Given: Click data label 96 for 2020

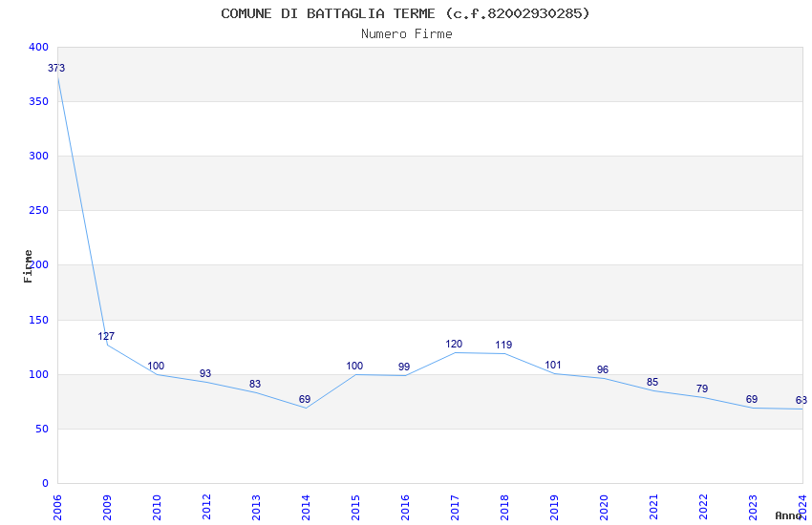Looking at the screenshot, I should pos(604,369).
